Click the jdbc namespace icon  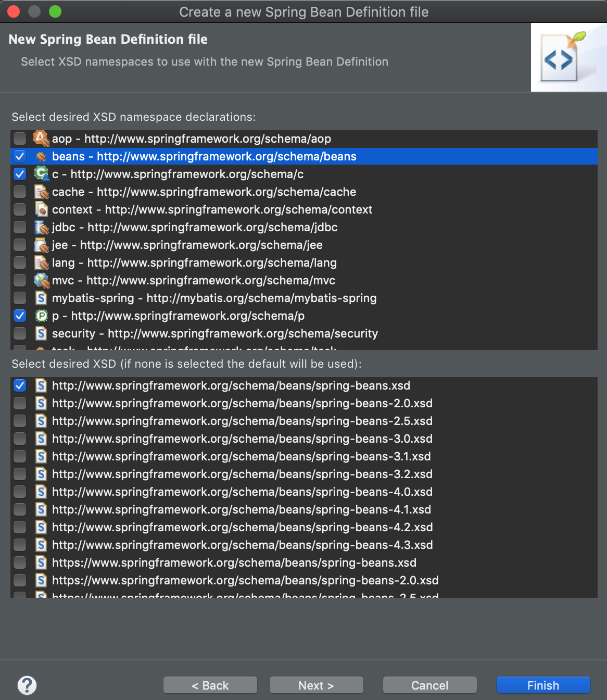41,227
